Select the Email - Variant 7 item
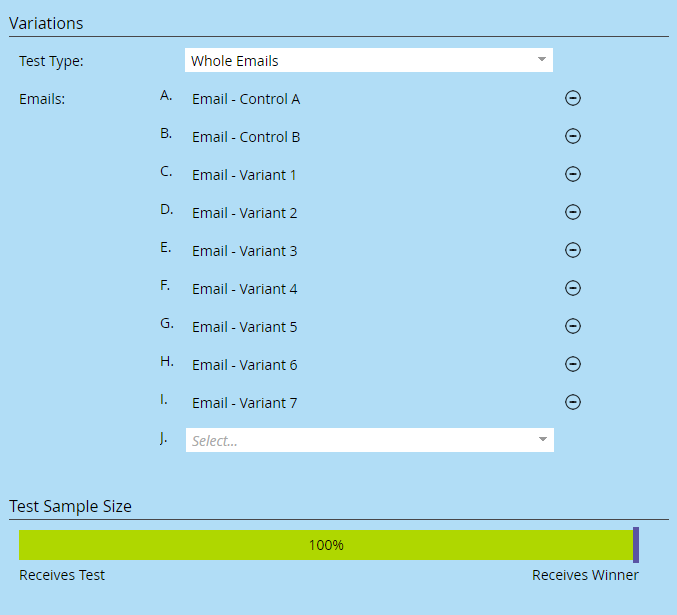This screenshot has height=615, width=677. (245, 403)
